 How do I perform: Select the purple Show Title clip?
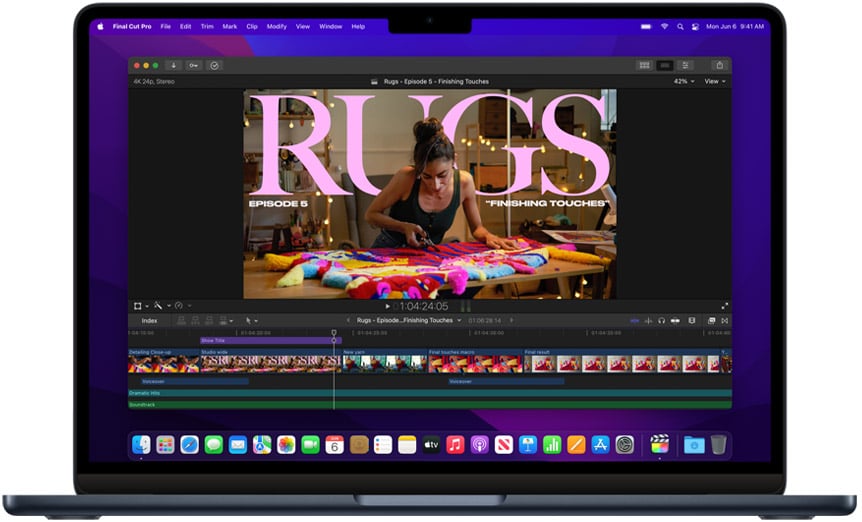click(x=269, y=341)
